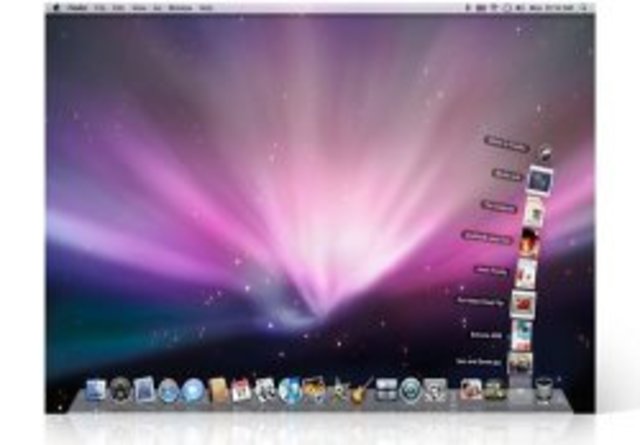This screenshot has width=640, height=445.
Task: Open the Finder menu in menu bar
Action: (x=78, y=8)
